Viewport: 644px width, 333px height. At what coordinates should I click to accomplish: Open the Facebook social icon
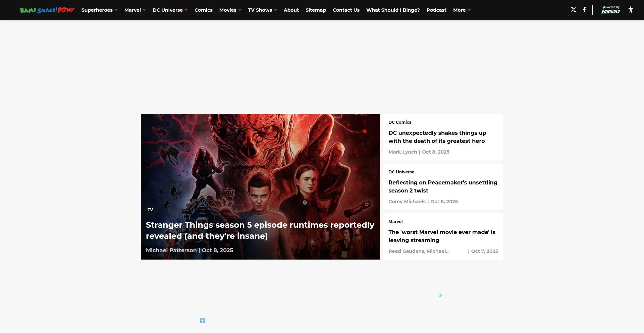584,10
